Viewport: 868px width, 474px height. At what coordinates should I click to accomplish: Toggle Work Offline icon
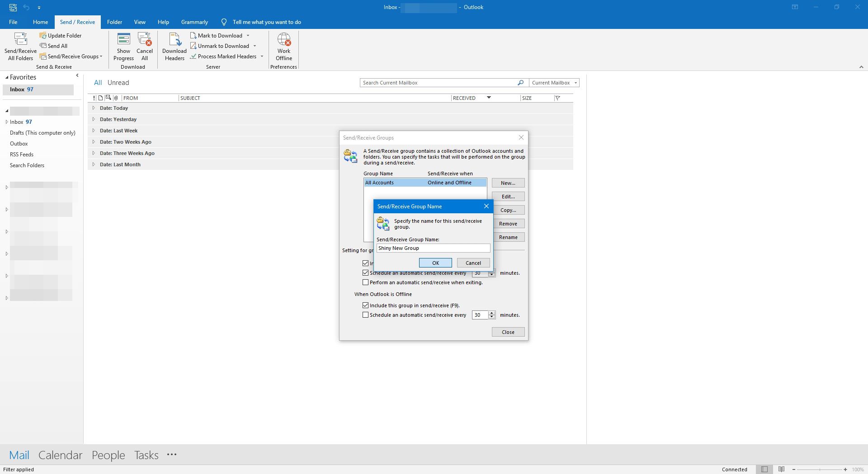click(x=284, y=39)
